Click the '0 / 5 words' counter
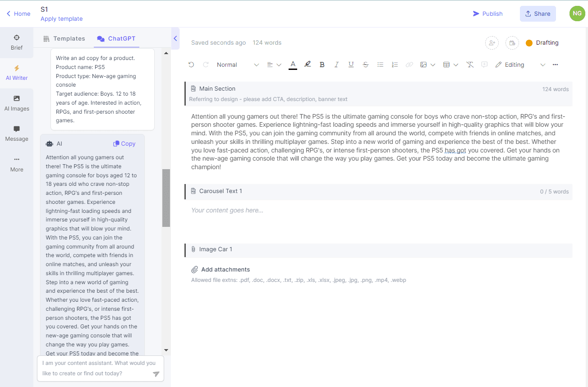 coord(554,192)
